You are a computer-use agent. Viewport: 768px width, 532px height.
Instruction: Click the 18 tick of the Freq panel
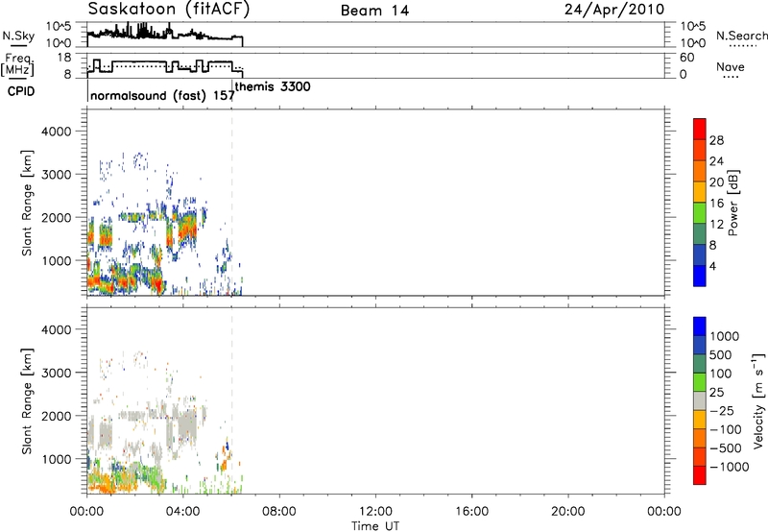(x=64, y=58)
